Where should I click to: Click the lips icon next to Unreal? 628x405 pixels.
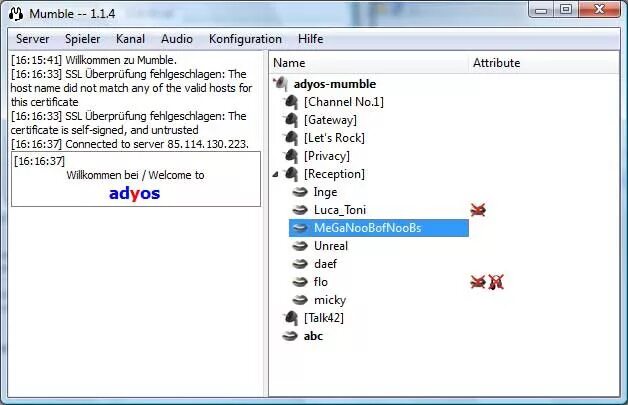coord(300,246)
